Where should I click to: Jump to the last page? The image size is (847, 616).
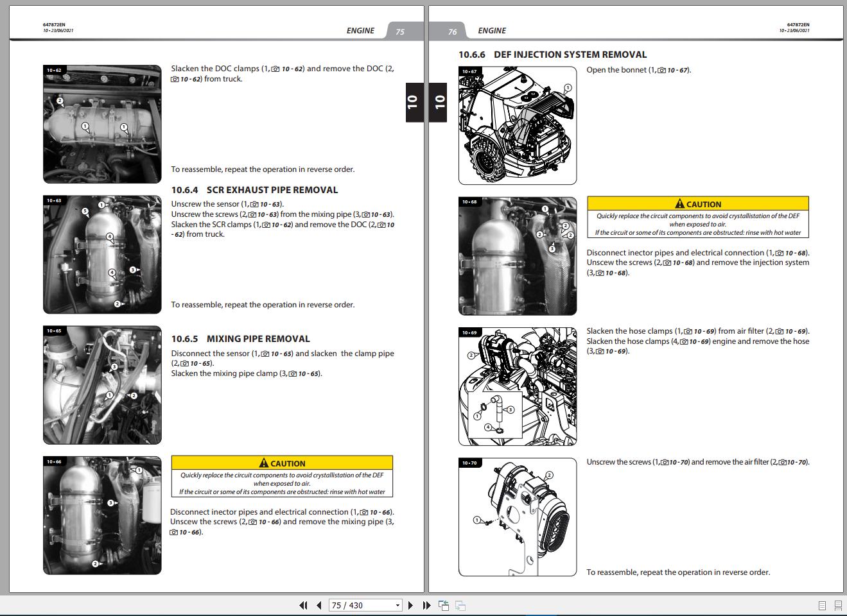click(x=426, y=605)
